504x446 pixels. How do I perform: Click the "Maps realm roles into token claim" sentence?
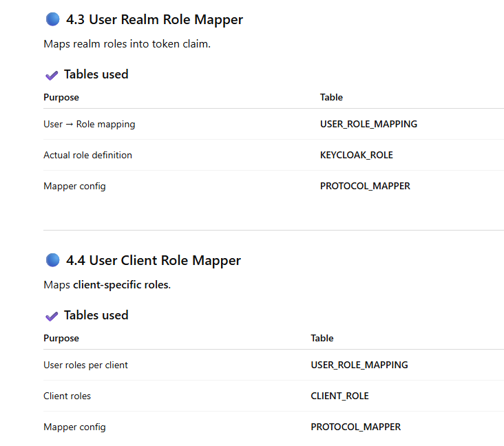(x=127, y=43)
